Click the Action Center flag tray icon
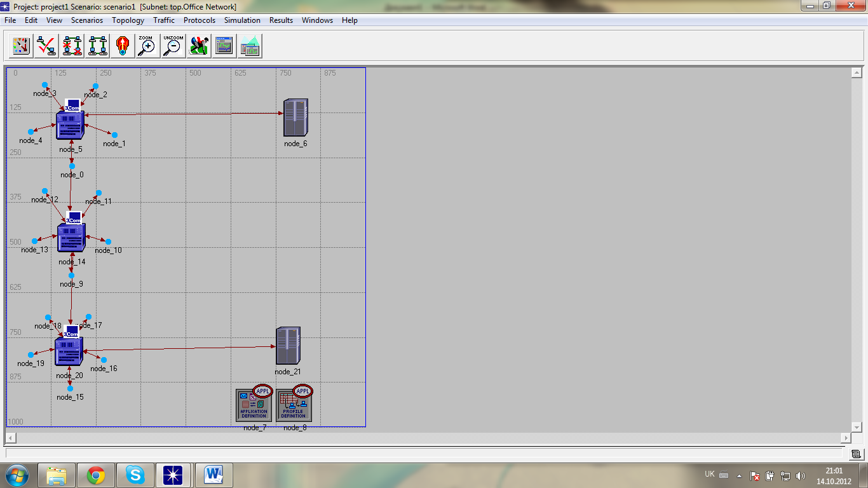Screen dimensions: 868x488 755,475
